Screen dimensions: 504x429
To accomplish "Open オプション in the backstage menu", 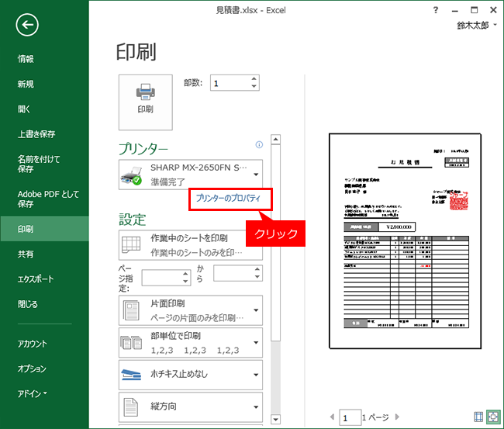I will (32, 368).
